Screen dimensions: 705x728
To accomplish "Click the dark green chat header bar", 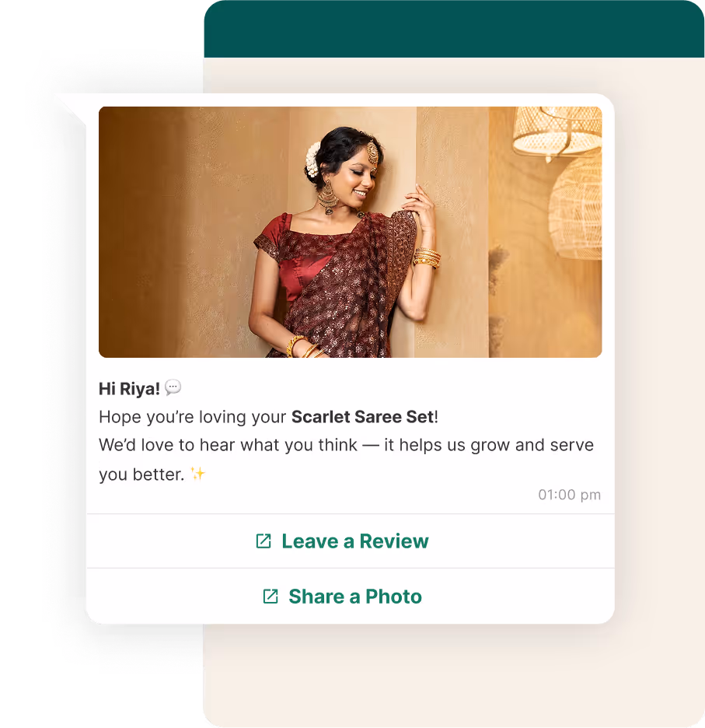I will (x=454, y=29).
